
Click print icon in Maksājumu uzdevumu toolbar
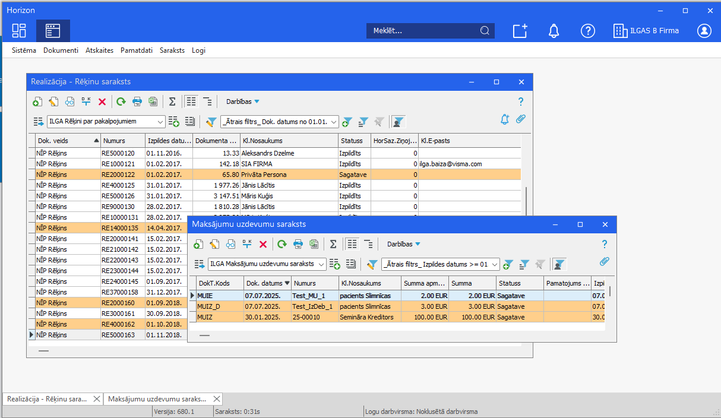click(x=298, y=244)
